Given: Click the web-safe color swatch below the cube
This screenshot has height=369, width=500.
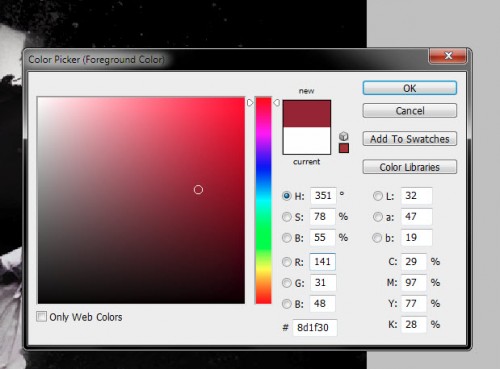Looking at the screenshot, I should (x=344, y=148).
